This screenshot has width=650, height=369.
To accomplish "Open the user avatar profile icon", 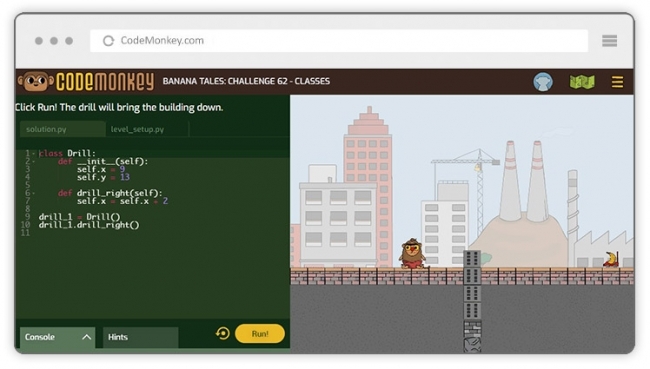I will [542, 82].
